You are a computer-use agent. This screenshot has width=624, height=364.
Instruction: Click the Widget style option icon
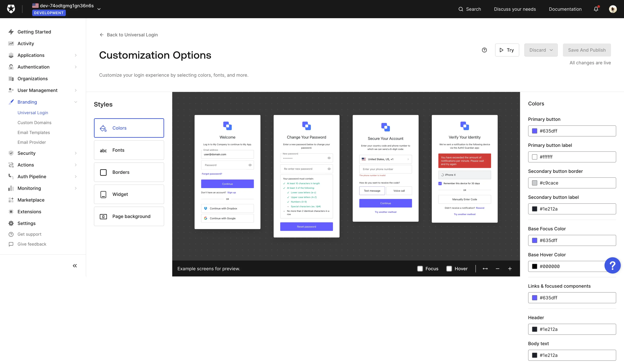coord(103,194)
